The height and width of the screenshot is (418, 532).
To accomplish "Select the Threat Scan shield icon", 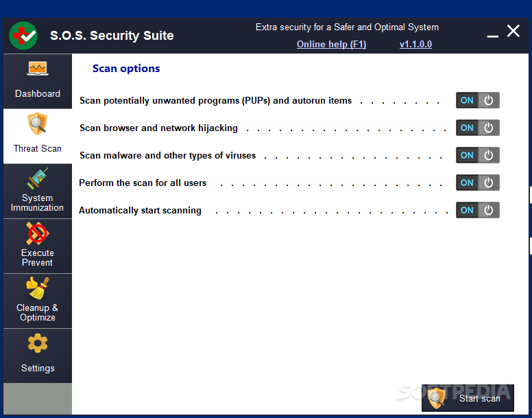I will pyautogui.click(x=37, y=124).
